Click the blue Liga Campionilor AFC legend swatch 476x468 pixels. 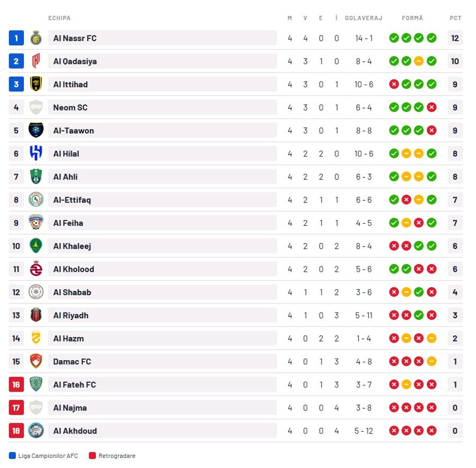(12, 455)
